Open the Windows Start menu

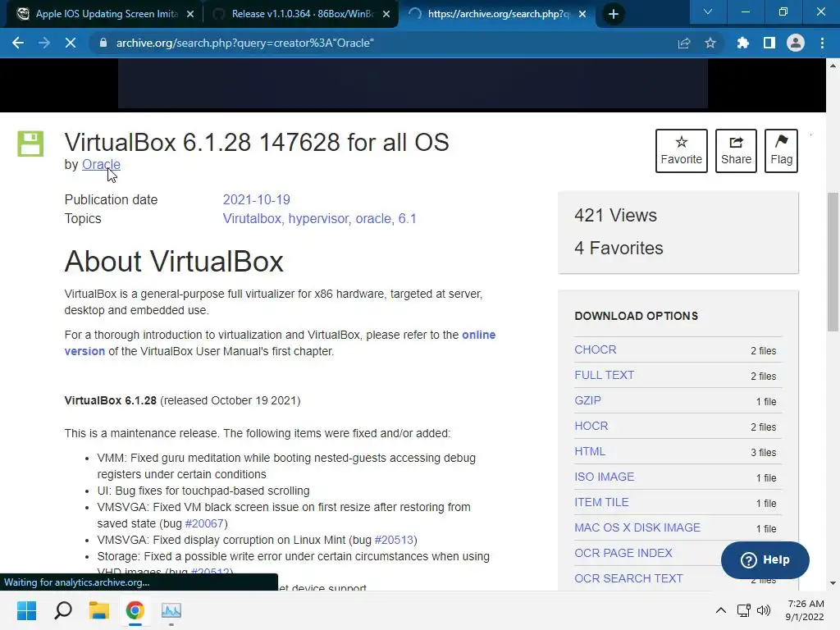point(27,610)
